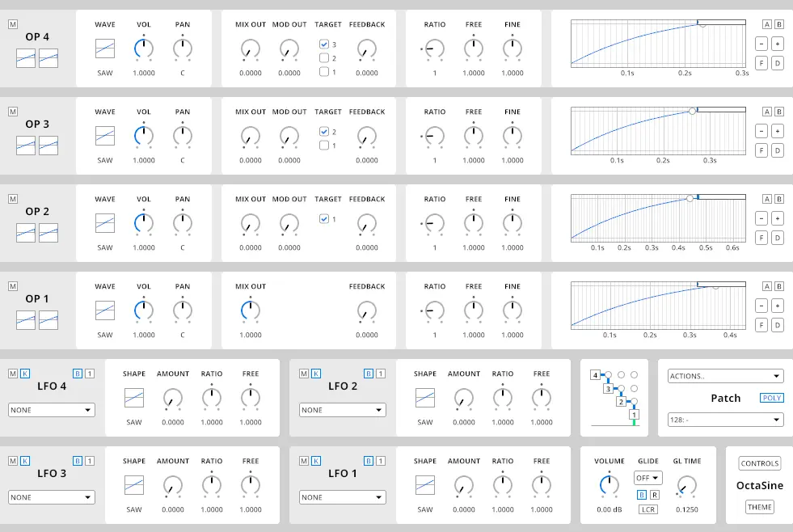
Task: Click operator 3 box in routing matrix
Action: click(608, 389)
